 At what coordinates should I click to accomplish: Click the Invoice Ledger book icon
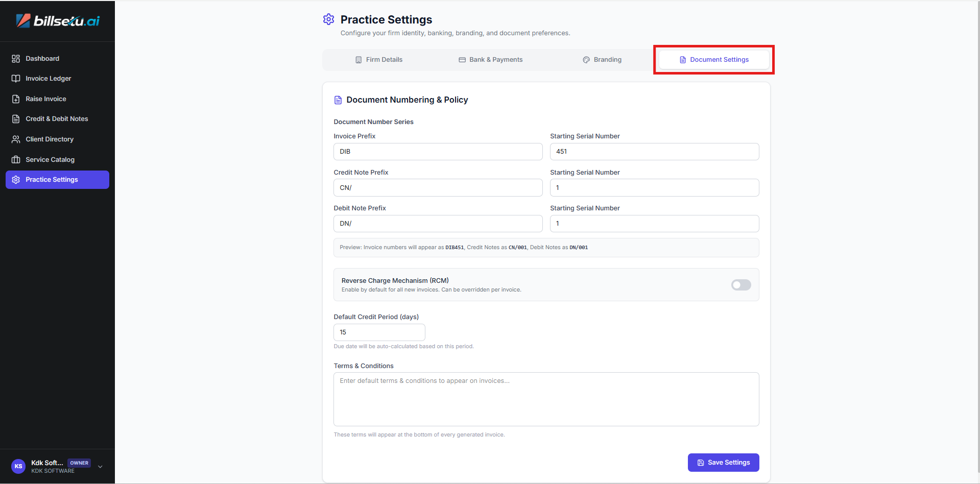pyautogui.click(x=16, y=79)
